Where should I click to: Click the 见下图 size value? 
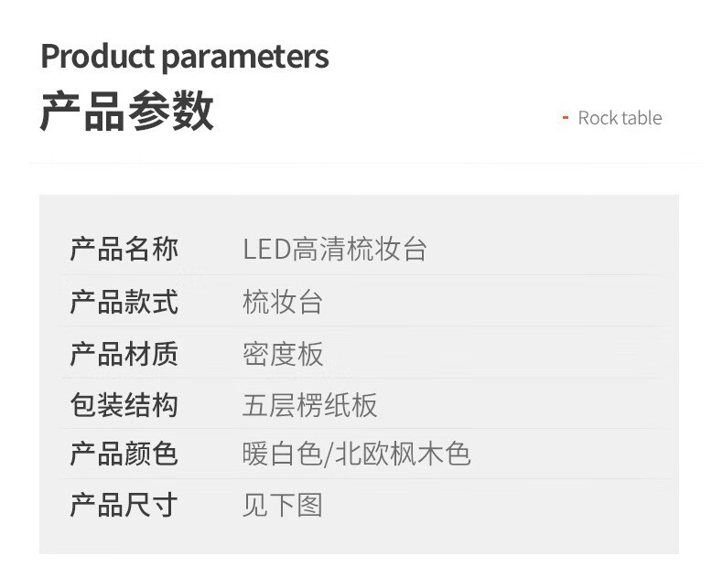pyautogui.click(x=283, y=505)
